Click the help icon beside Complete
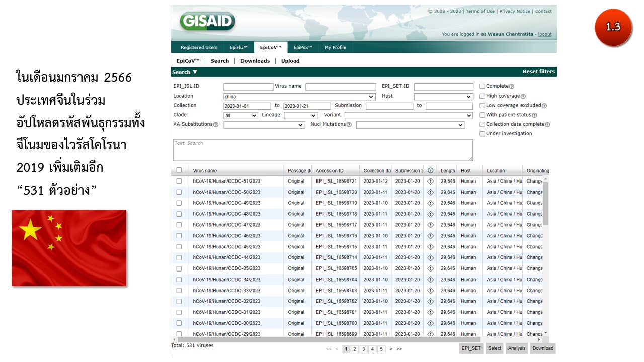The width and height of the screenshot is (644, 362). tap(512, 87)
